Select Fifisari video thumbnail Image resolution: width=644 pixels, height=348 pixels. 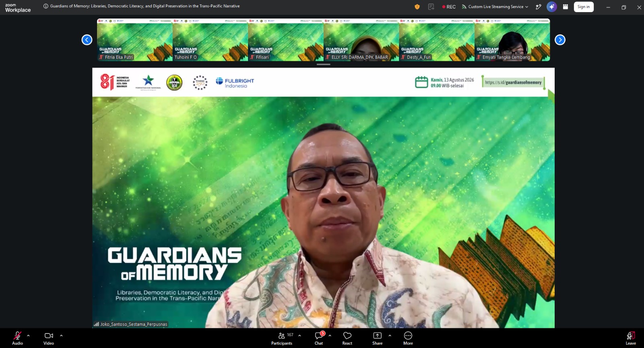pyautogui.click(x=286, y=40)
